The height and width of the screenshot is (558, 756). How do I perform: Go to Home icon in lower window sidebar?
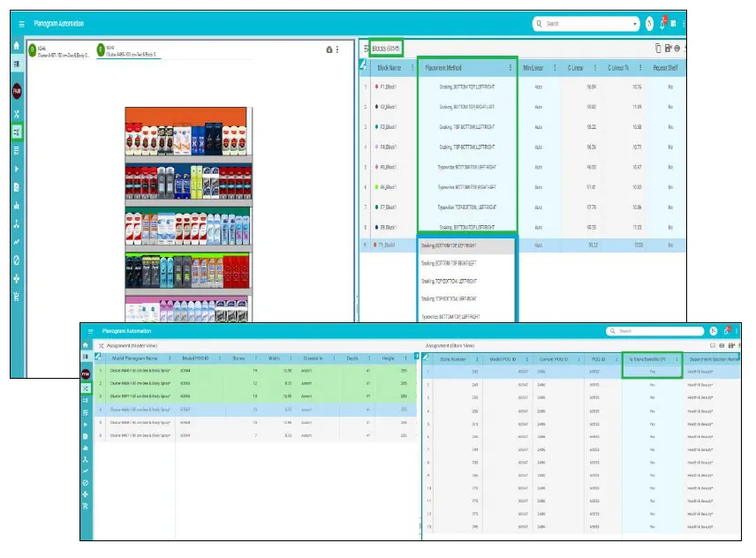[x=86, y=345]
